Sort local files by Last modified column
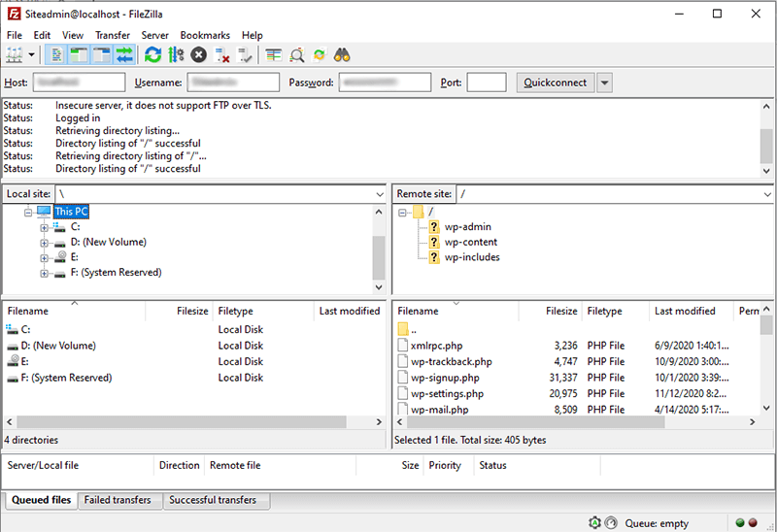Viewport: 777px width, 532px height. [349, 311]
